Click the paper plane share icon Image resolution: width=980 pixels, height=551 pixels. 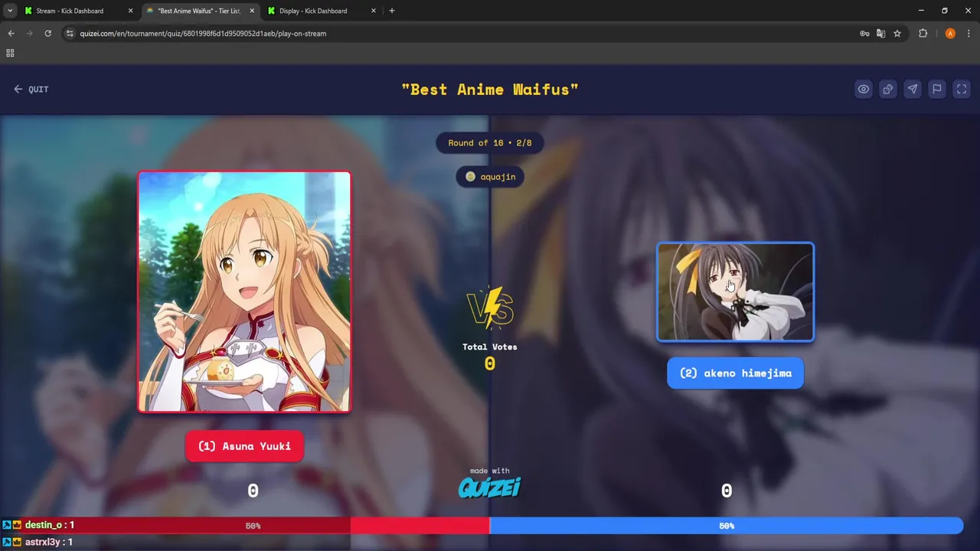coord(912,90)
